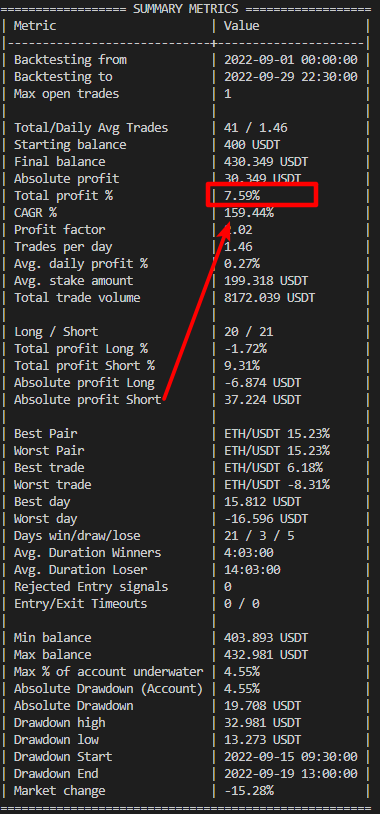Viewport: 380px width, 814px height.
Task: Select value 2022-09-29 22:30:00
Action: point(291,77)
